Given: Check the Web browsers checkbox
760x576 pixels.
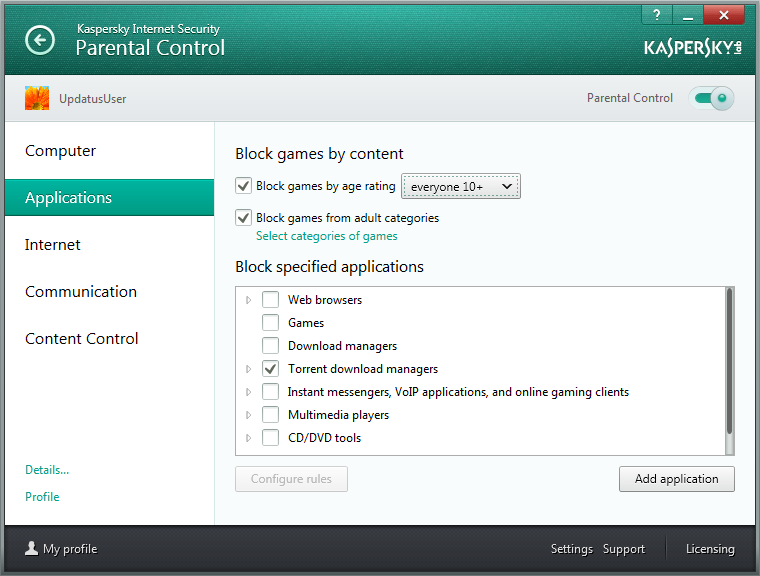Looking at the screenshot, I should click(x=270, y=300).
